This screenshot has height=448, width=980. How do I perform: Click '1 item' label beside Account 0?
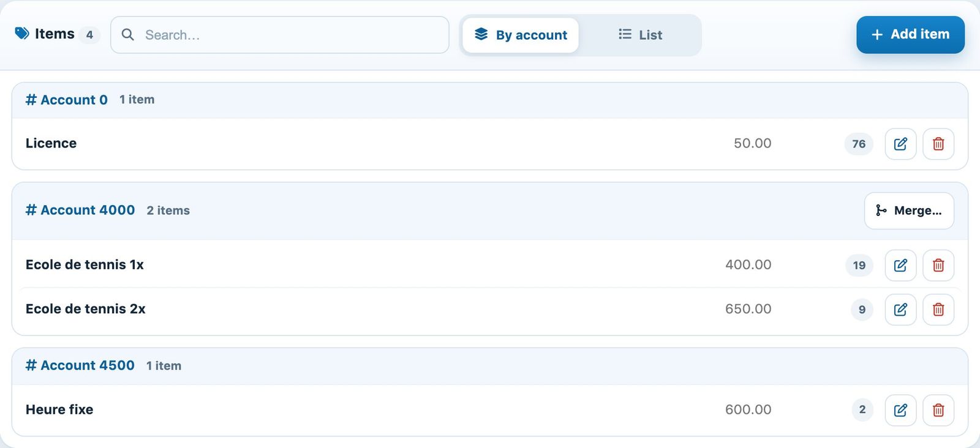point(137,99)
